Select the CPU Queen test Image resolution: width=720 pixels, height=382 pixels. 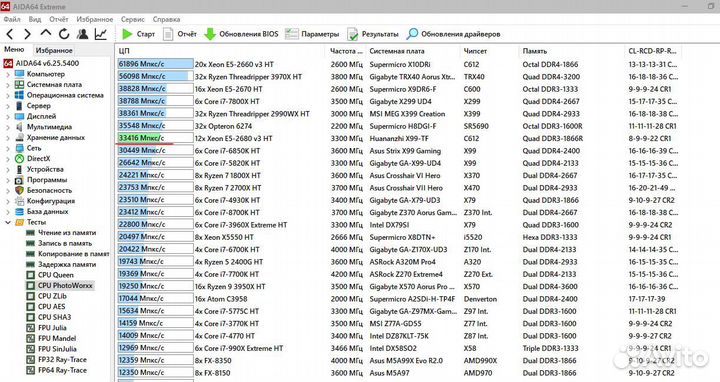56,275
